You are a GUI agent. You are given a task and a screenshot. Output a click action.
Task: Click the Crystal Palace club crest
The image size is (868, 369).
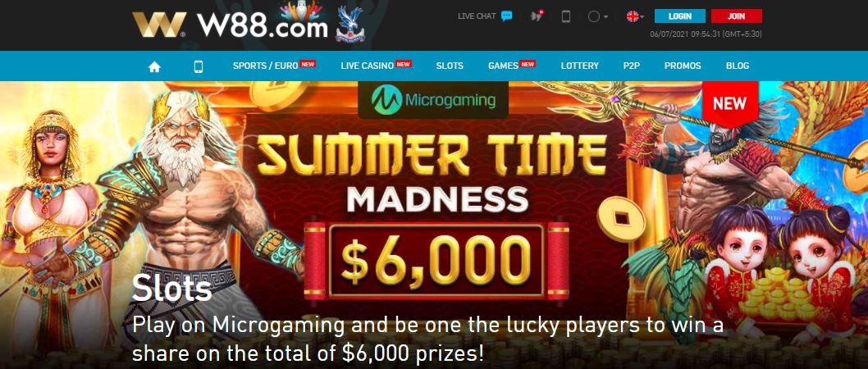[x=350, y=24]
